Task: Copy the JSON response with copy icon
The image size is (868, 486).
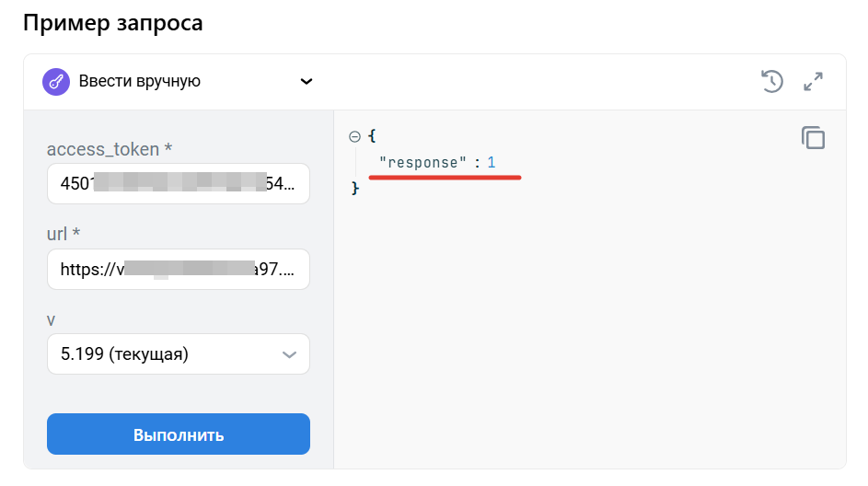Action: pyautogui.click(x=813, y=137)
